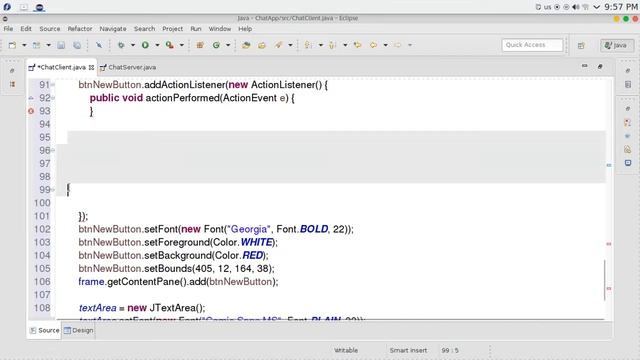This screenshot has height=360, width=640.
Task: Click the bottom blue icon in right trim
Action: point(628,163)
